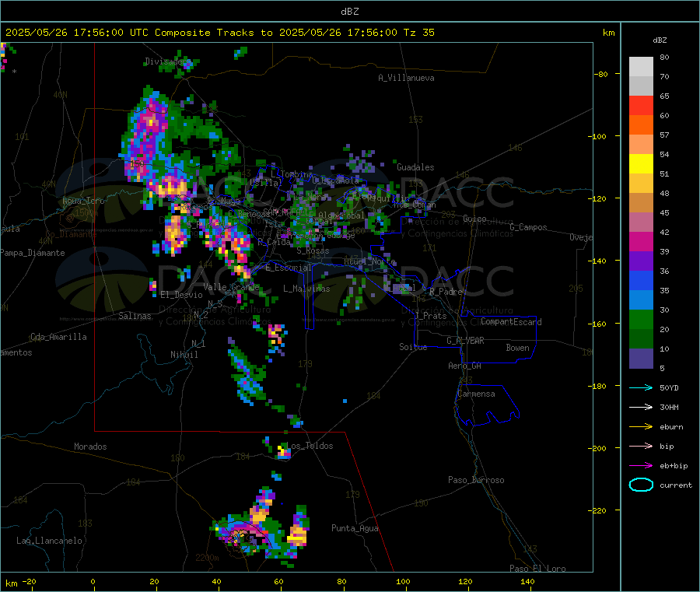Click the 'Nihuil' place label
The image size is (700, 592).
point(184,355)
